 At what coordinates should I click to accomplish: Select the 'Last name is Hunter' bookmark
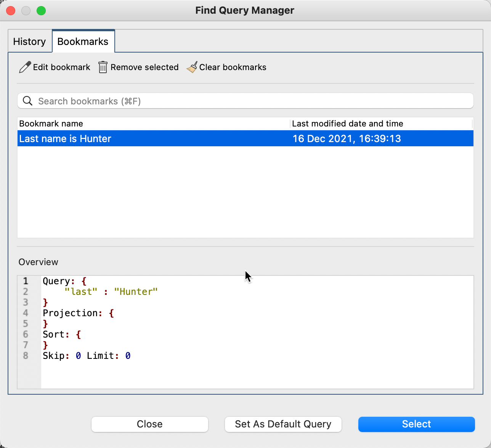(65, 139)
